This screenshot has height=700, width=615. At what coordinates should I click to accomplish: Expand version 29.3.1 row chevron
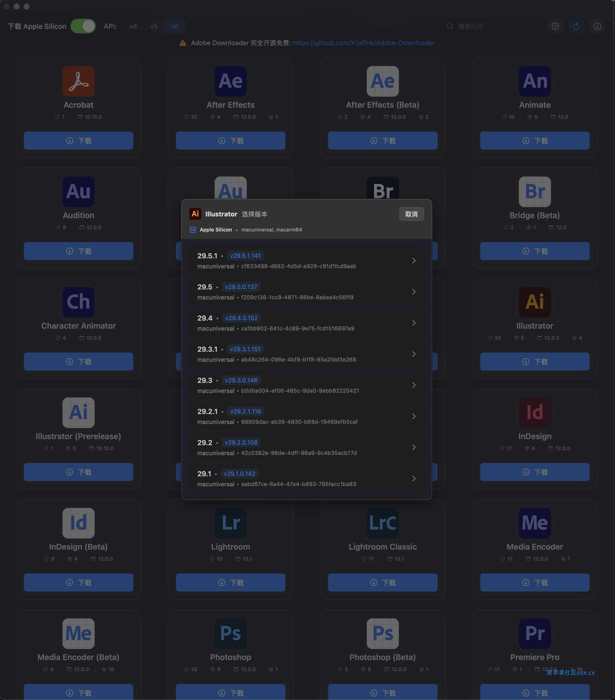click(414, 354)
